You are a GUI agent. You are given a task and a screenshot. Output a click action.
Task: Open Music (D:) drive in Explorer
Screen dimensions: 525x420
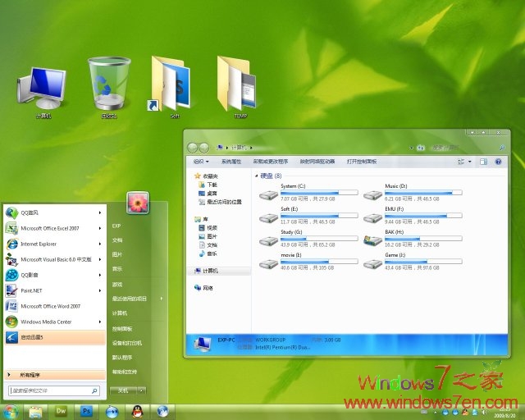[x=413, y=192]
